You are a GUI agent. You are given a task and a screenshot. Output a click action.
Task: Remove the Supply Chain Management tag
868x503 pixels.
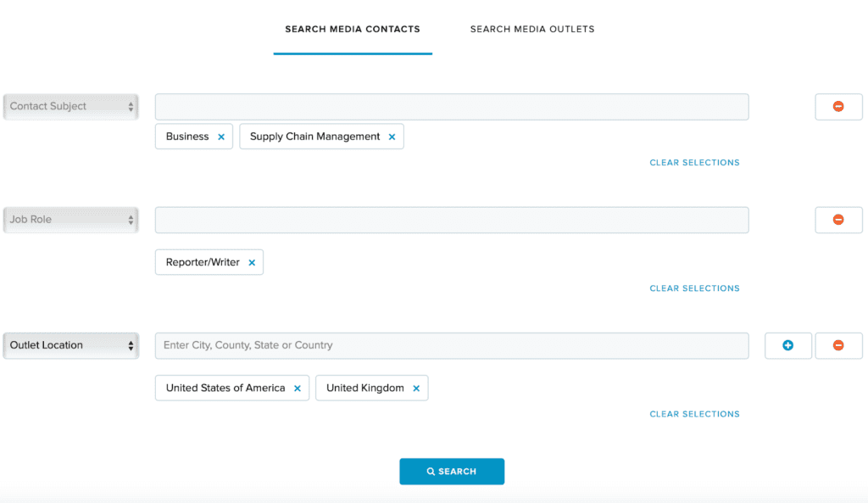point(392,137)
